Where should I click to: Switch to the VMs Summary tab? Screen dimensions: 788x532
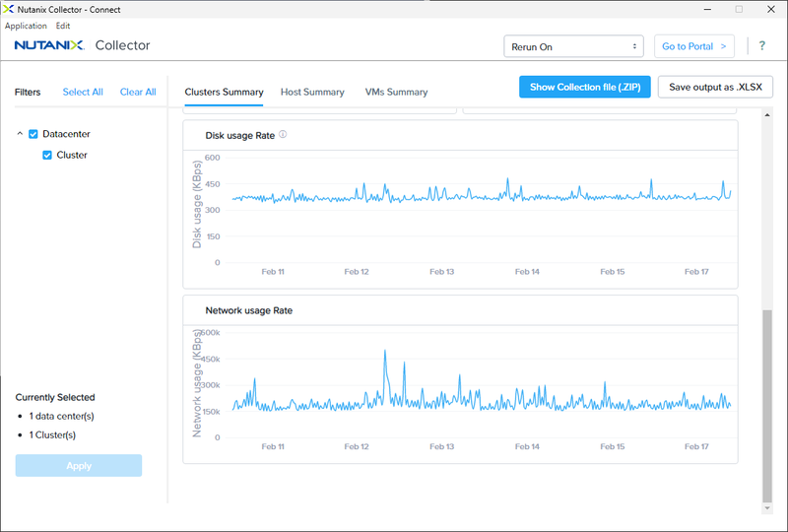click(396, 92)
